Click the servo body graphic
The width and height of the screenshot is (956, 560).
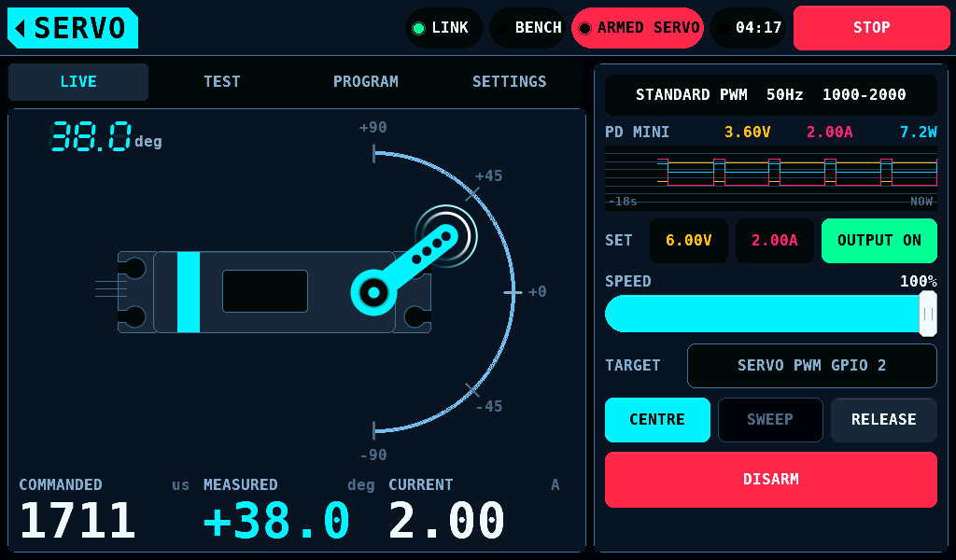pos(274,292)
